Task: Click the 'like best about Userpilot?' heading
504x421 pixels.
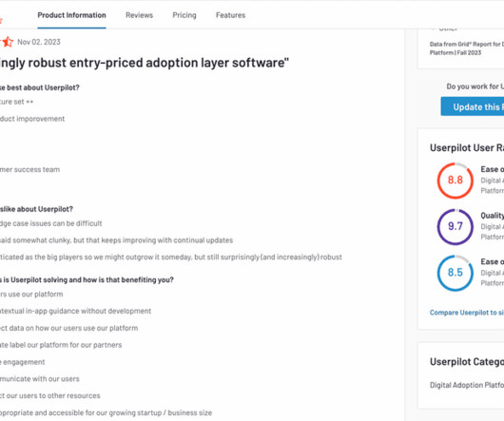Action: pyautogui.click(x=40, y=87)
